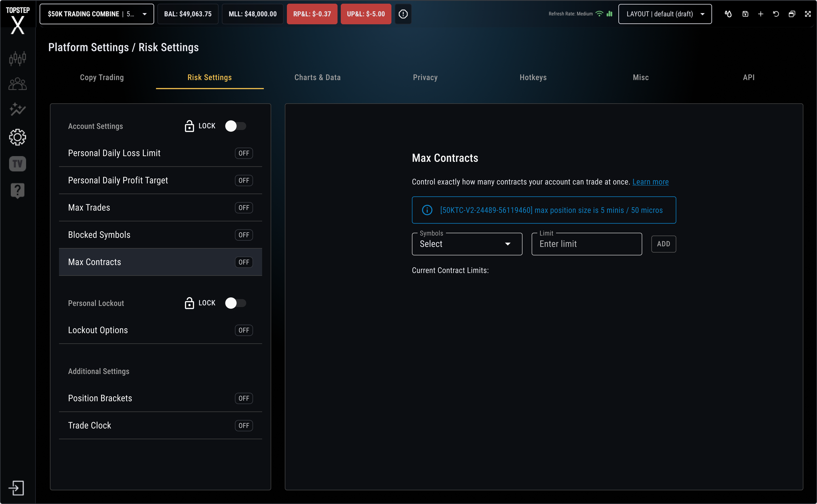Open the settings gear in sidebar
Image resolution: width=817 pixels, height=504 pixels.
(17, 137)
